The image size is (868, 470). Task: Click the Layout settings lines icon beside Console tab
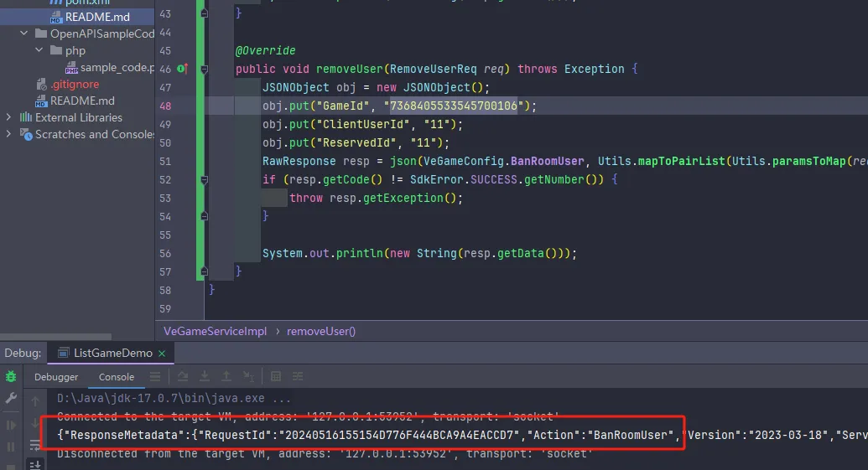(x=155, y=376)
